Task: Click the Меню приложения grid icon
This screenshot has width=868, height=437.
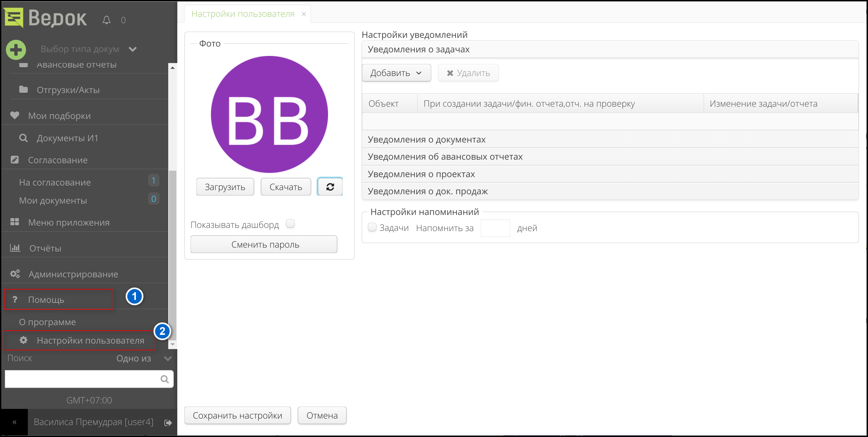Action: [15, 222]
